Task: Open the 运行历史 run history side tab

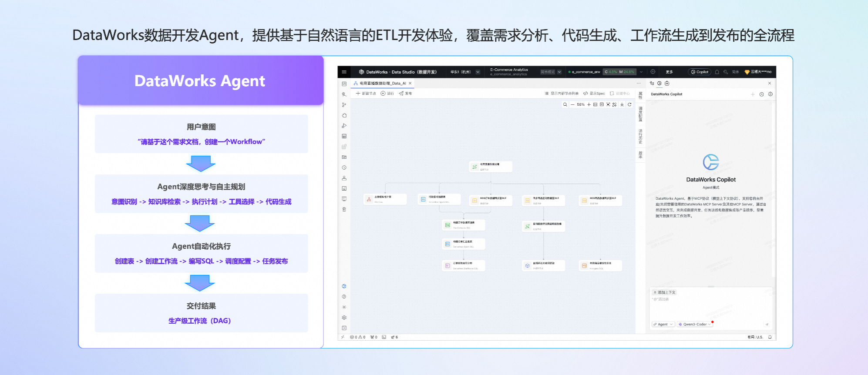Action: coord(640,137)
